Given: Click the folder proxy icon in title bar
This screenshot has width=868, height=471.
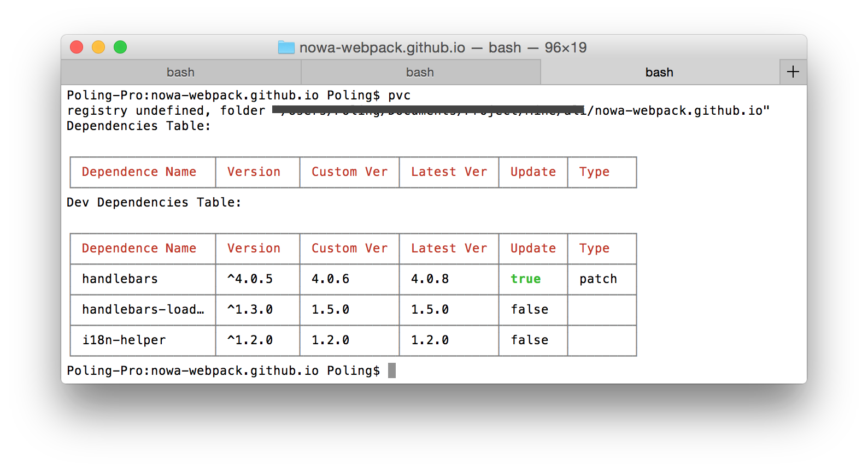Looking at the screenshot, I should point(286,48).
